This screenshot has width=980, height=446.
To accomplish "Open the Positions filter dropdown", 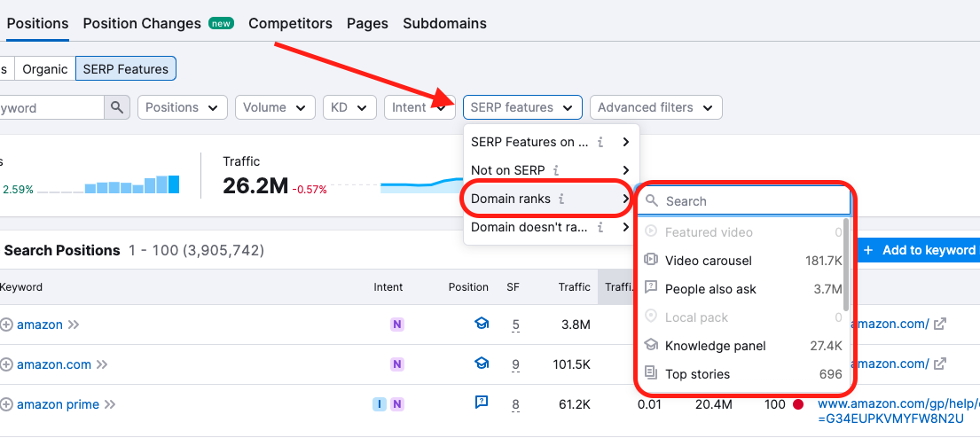I will 182,107.
